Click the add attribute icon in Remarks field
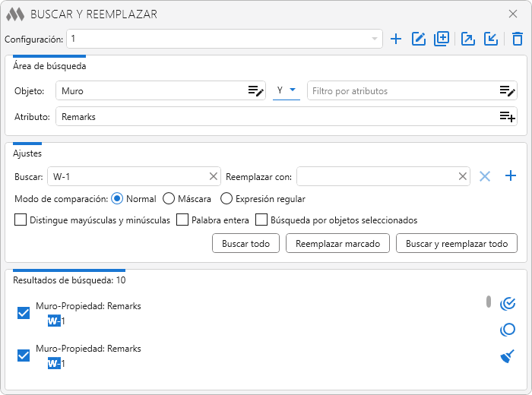The image size is (532, 395). coord(507,117)
